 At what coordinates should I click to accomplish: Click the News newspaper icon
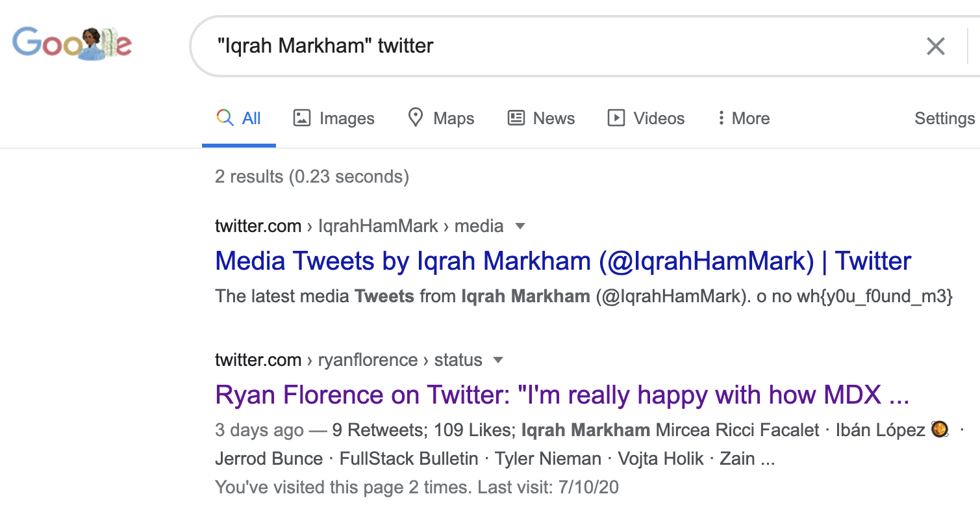click(516, 118)
